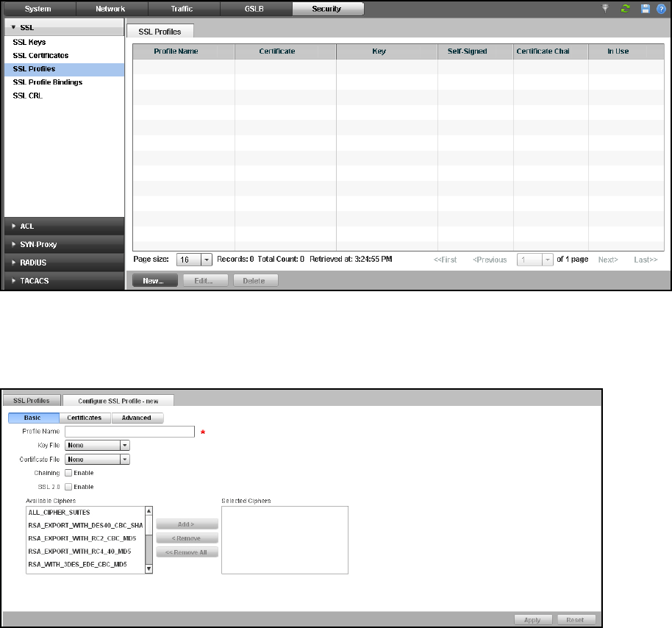The width and height of the screenshot is (672, 628).
Task: Expand the ACL section
Action: click(64, 226)
